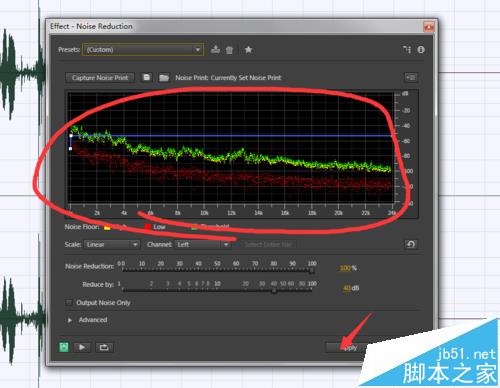Open the Channel Left dropdown
Screen dimensions: 500x388
(x=203, y=244)
